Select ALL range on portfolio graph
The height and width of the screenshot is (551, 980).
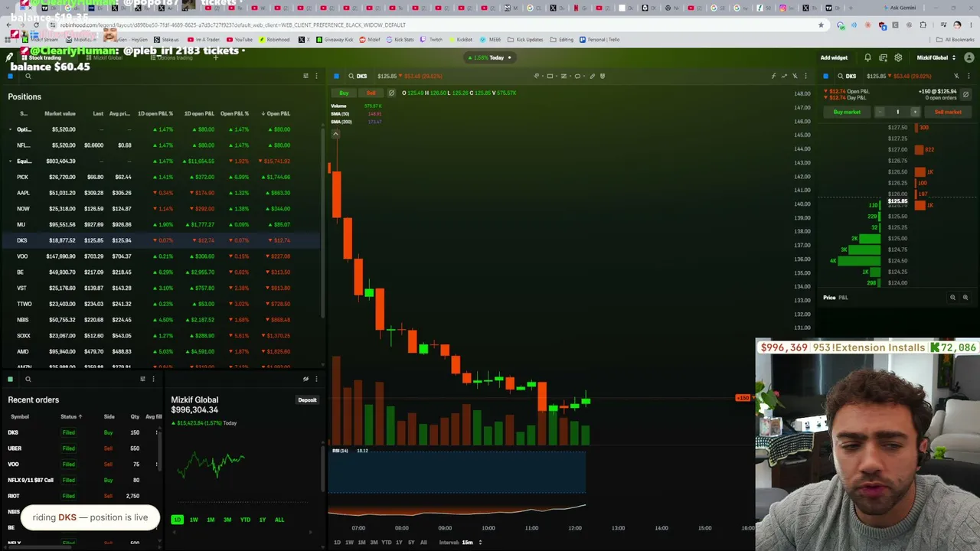[x=279, y=520]
